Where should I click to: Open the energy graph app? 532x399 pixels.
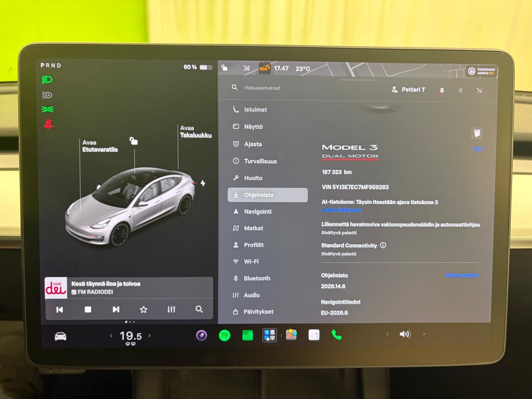click(x=247, y=335)
